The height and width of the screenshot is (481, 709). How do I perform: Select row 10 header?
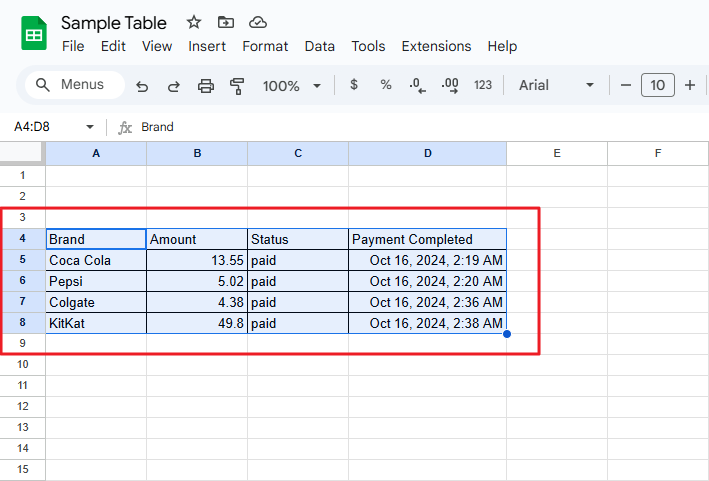[23, 364]
